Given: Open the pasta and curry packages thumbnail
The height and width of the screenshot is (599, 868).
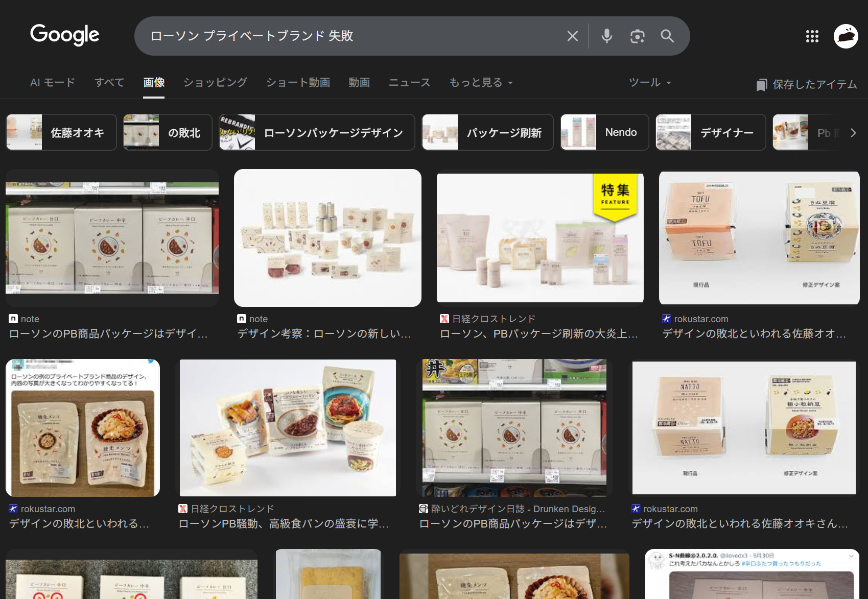Looking at the screenshot, I should tap(288, 428).
